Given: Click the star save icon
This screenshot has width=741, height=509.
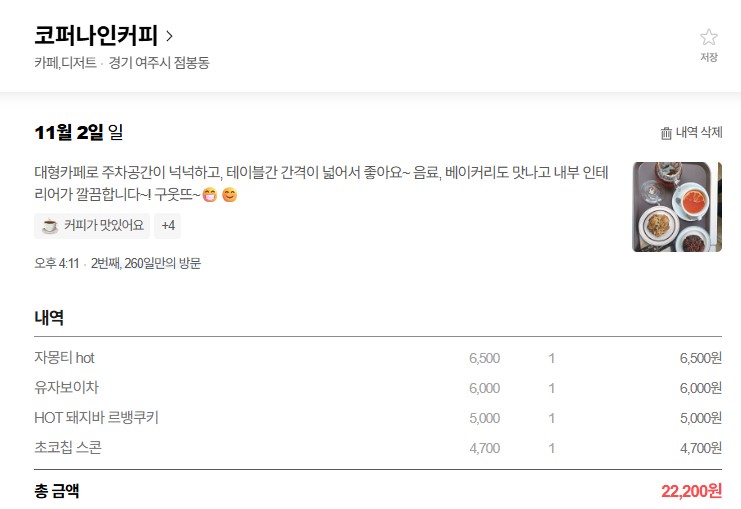Looking at the screenshot, I should click(709, 37).
